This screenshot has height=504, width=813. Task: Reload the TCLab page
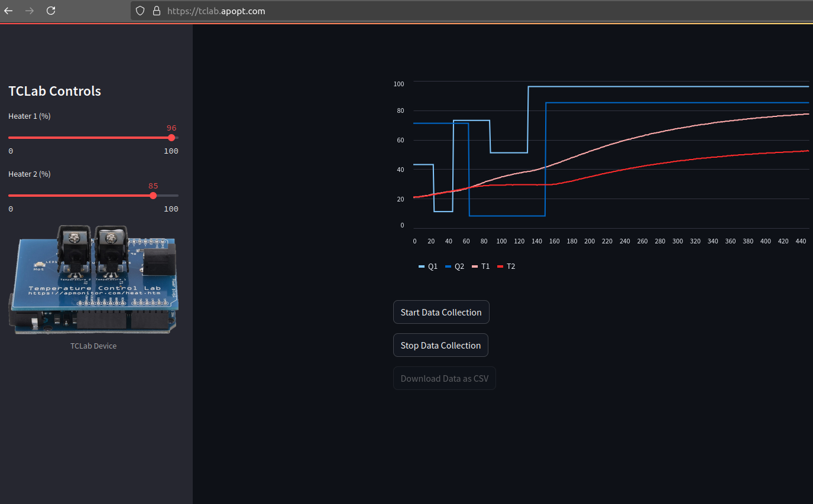point(51,11)
